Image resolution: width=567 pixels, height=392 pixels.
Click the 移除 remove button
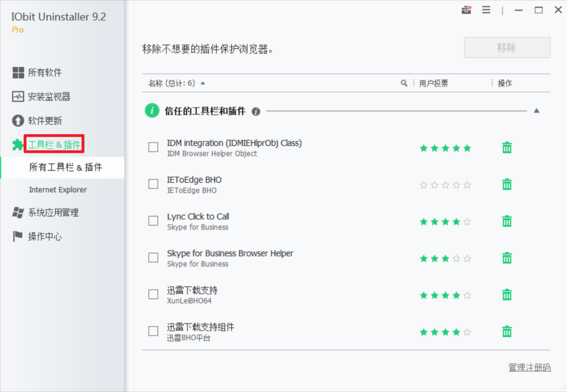(x=507, y=47)
